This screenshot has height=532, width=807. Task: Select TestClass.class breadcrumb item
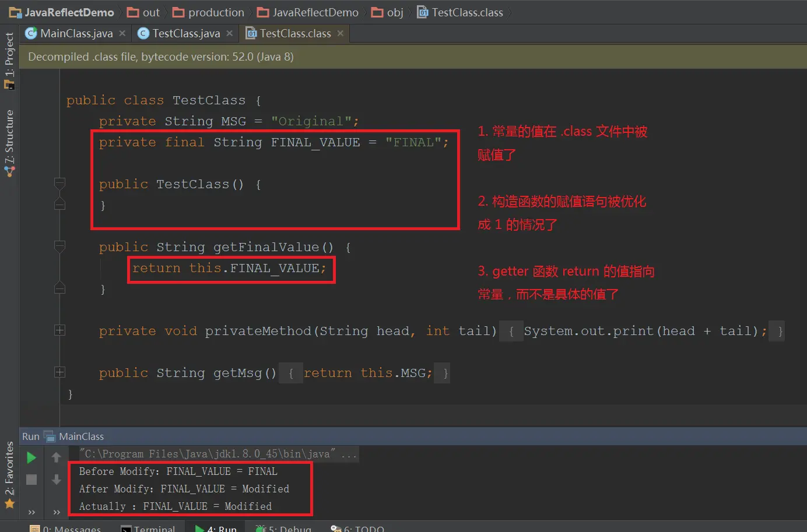tap(460, 12)
